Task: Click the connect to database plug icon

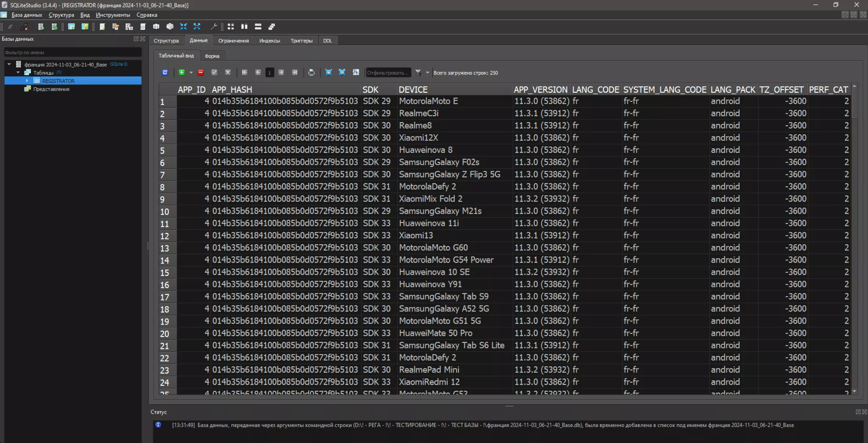Action: pyautogui.click(x=10, y=26)
